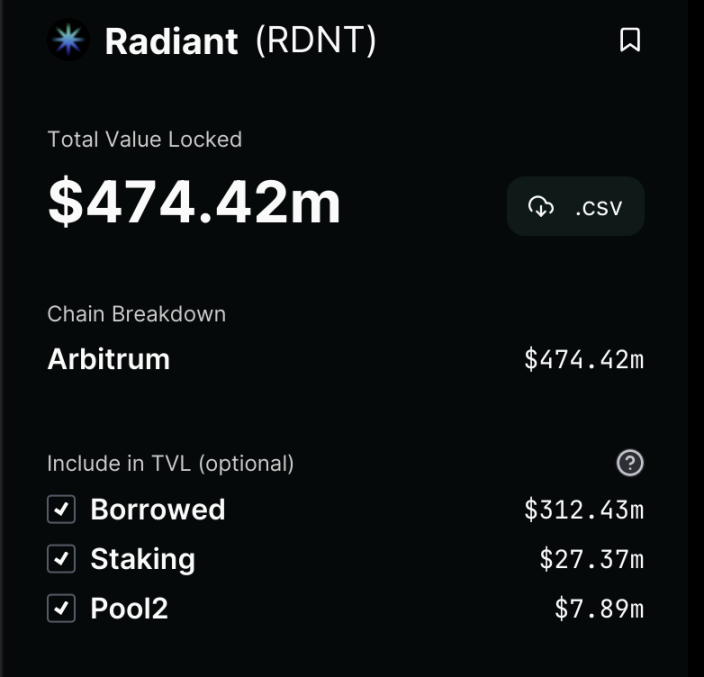Click the Radiant star logo icon
Image resolution: width=704 pixels, height=677 pixels.
[69, 41]
